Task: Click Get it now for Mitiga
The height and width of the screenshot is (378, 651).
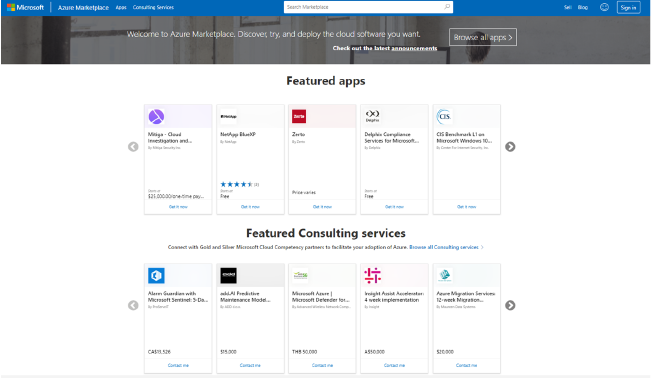Action: [178, 206]
